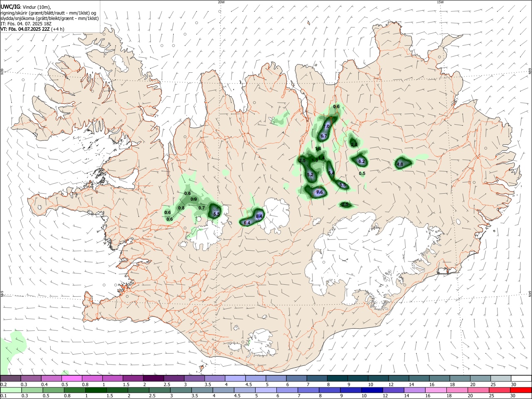The width and height of the screenshot is (532, 399).
Task: Click the 0.6 value above 7.0
Action: tap(336, 106)
